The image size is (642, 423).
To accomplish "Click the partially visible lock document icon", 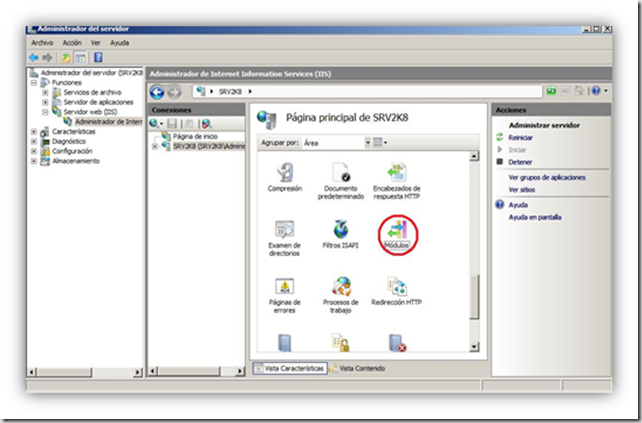I will tap(341, 343).
